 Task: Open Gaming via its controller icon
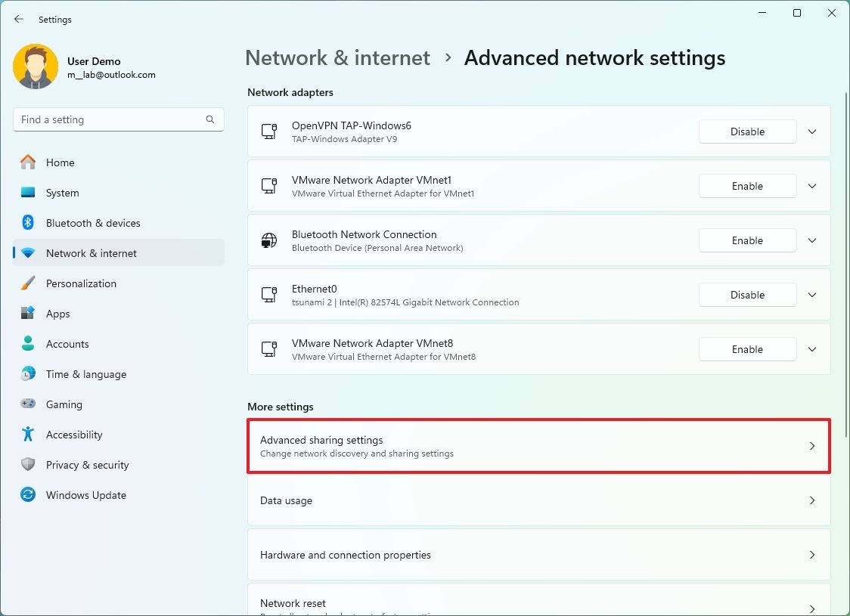29,404
